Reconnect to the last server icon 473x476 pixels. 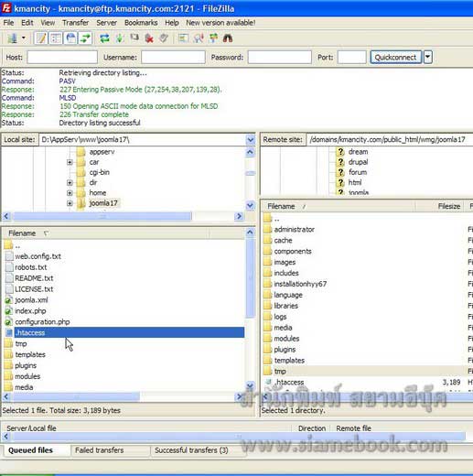coord(164,38)
